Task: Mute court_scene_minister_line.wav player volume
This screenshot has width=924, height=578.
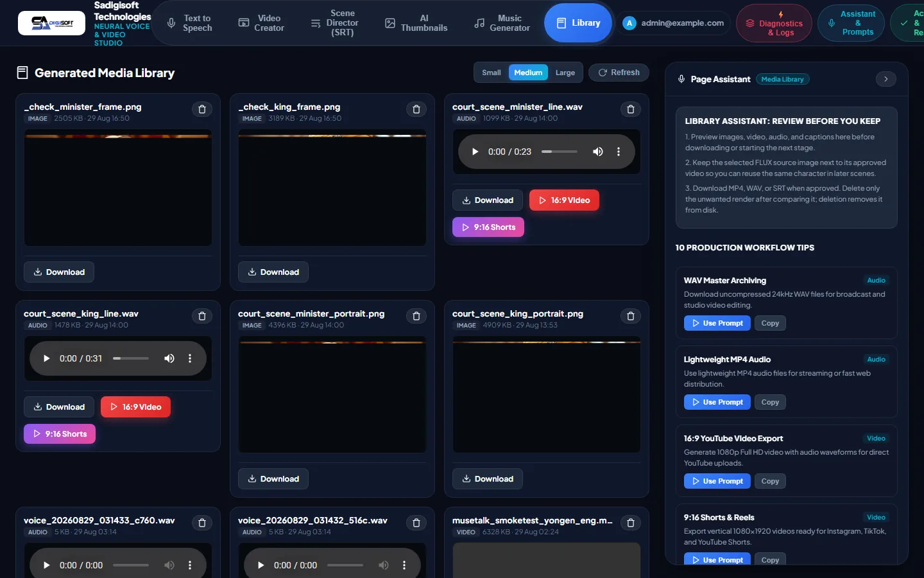Action: (x=598, y=152)
